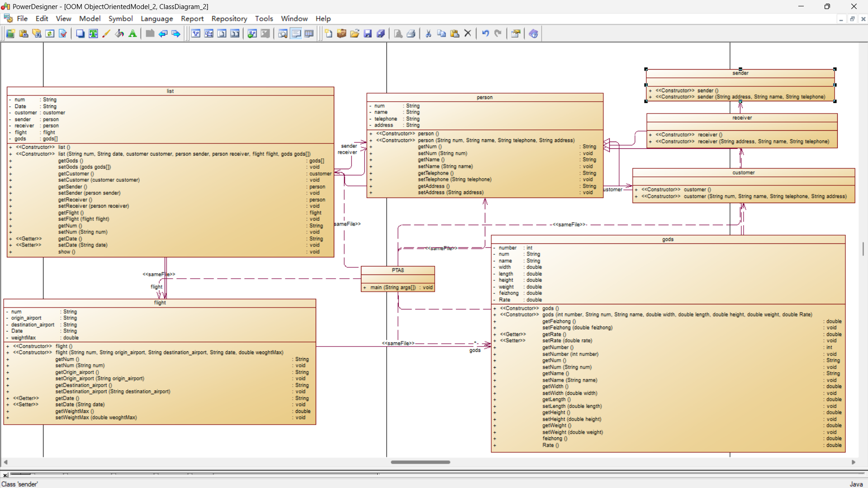This screenshot has height=488, width=868.
Task: Select the 'customer' class title
Action: point(743,173)
